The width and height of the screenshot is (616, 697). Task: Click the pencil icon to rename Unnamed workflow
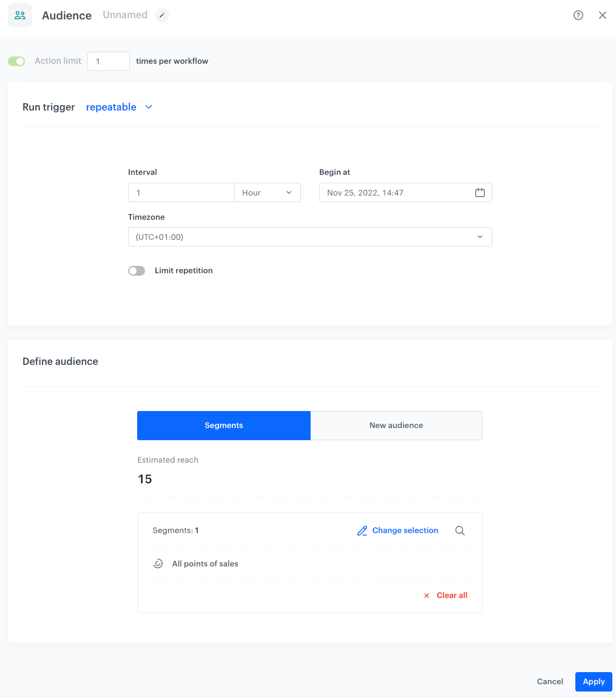click(161, 15)
